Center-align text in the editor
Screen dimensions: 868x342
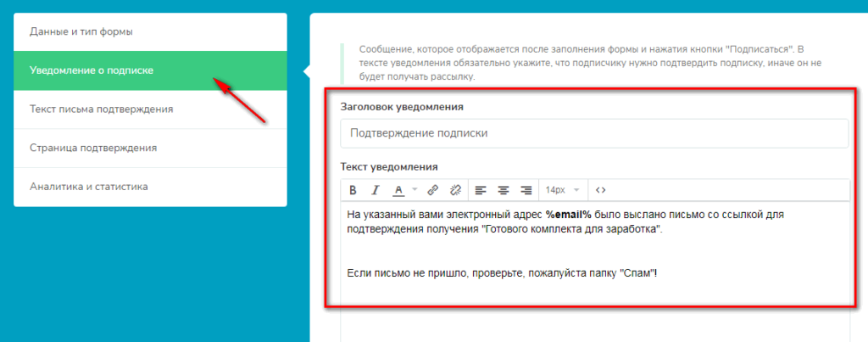click(504, 190)
